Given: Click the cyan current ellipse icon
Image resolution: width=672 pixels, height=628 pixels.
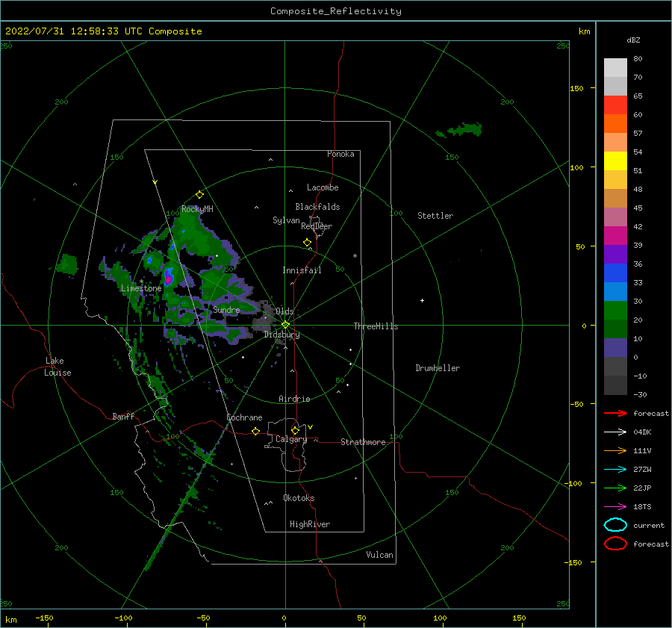Looking at the screenshot, I should click(x=615, y=525).
